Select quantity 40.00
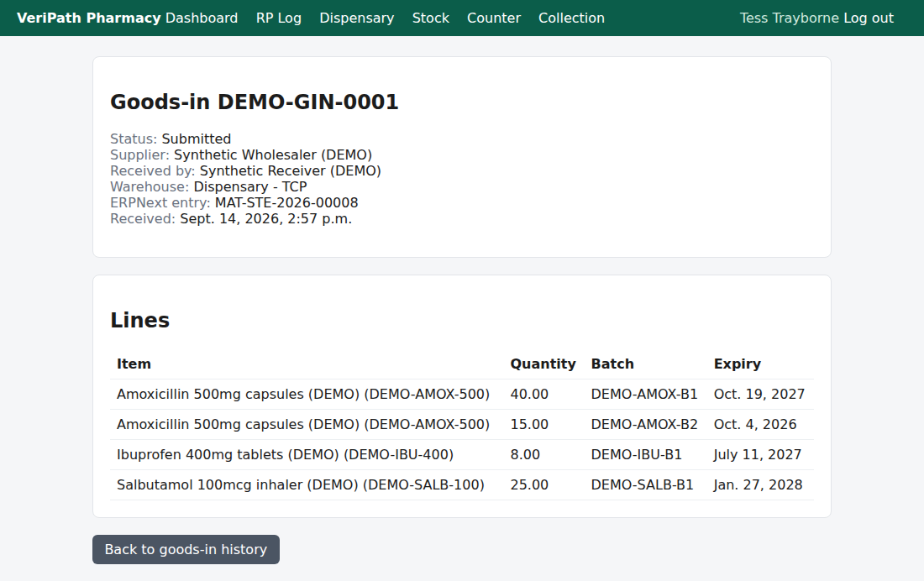Viewport: 924px width, 581px height. tap(529, 395)
